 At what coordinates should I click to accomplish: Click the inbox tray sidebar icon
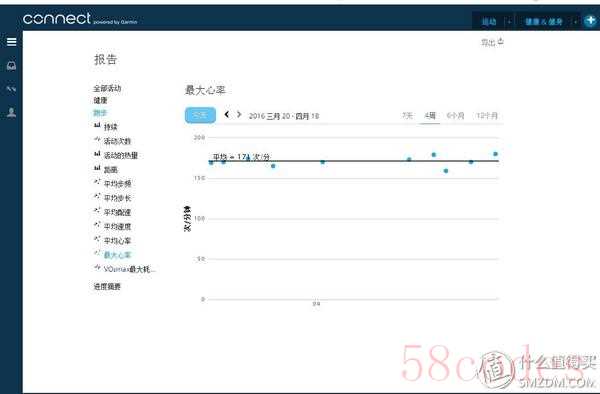[11, 66]
